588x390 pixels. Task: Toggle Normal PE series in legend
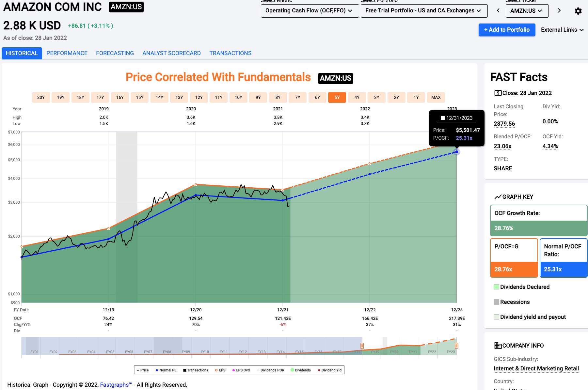point(166,370)
